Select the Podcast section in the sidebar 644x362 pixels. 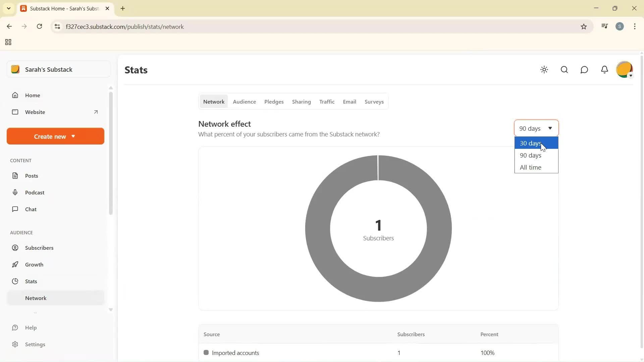[x=35, y=192]
